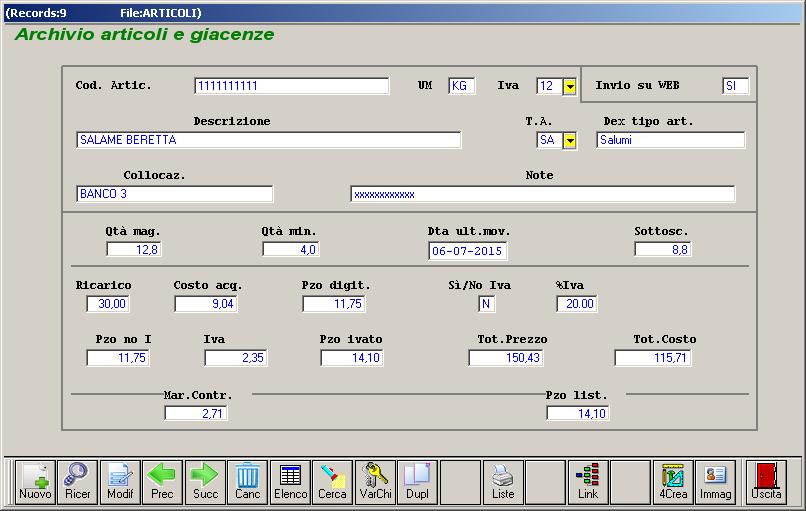806x511 pixels.
Task: Click the Qtà mag. field 12,8
Action: click(x=134, y=249)
